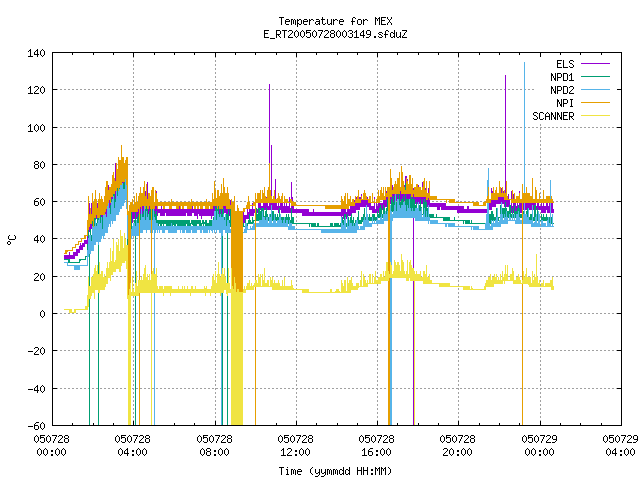Click the y-axis value -40

click(36, 389)
